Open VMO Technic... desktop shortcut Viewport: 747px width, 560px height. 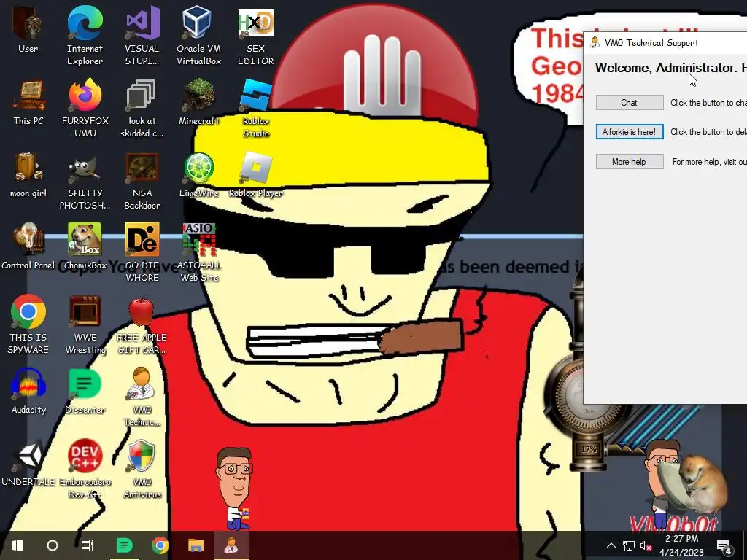coord(142,397)
